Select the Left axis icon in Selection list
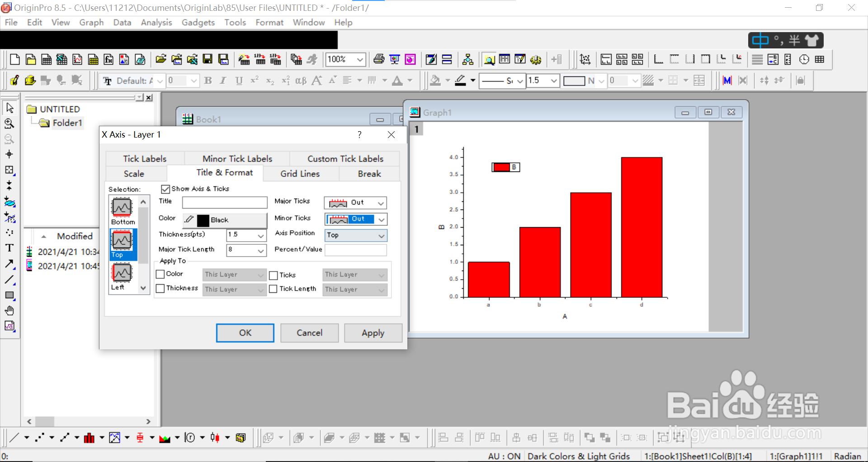868x462 pixels. (x=122, y=276)
